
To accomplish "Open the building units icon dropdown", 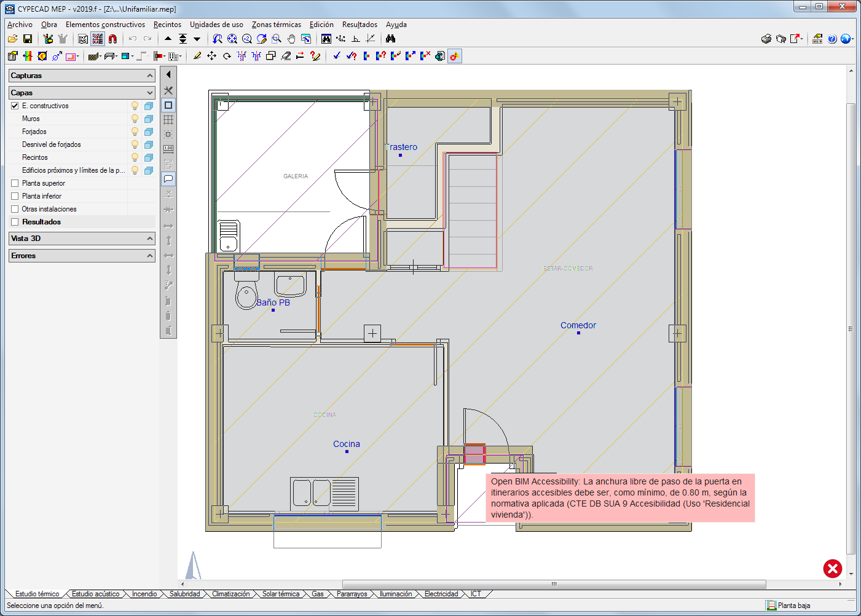I will tap(180, 56).
